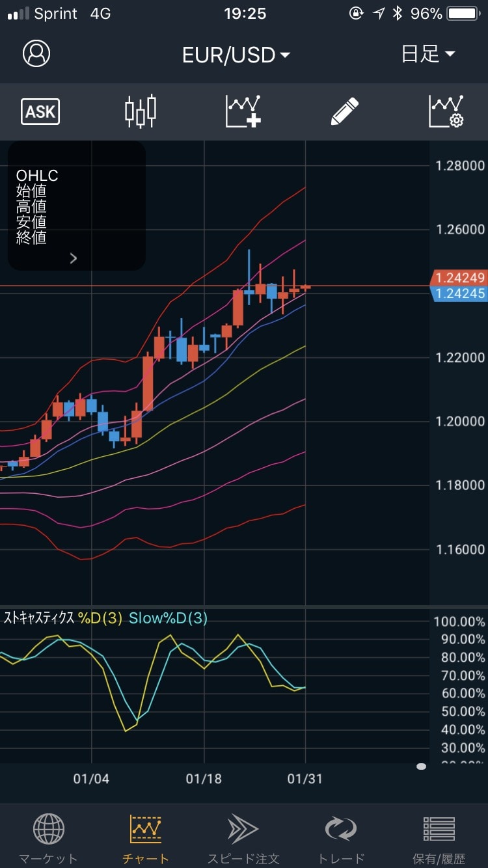This screenshot has height=868, width=488.
Task: Tap the Bluetooth status icon
Action: (x=398, y=14)
